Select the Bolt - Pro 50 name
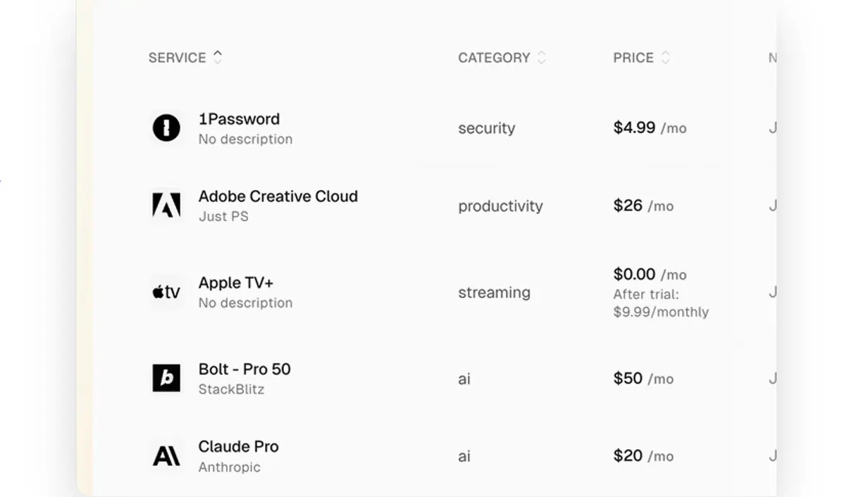Viewport: 868px width, 497px height. [x=244, y=369]
